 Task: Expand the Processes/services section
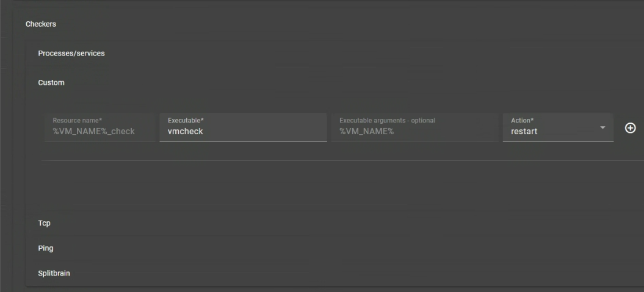click(71, 54)
